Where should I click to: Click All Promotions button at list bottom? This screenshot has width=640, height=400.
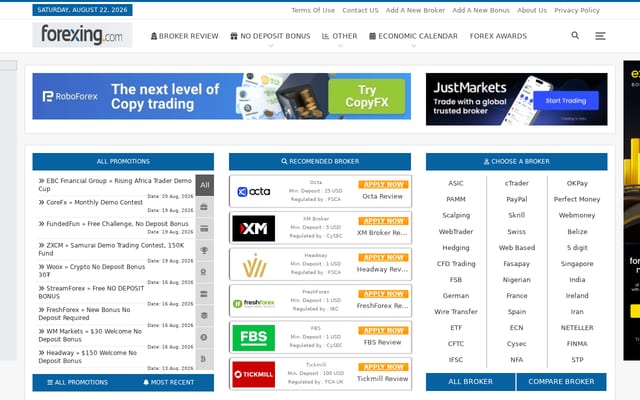click(78, 382)
